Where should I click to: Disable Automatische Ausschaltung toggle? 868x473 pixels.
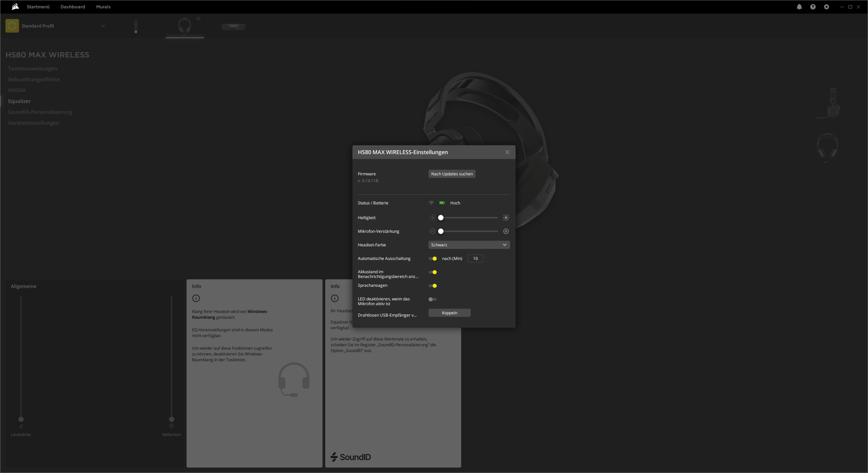(433, 258)
